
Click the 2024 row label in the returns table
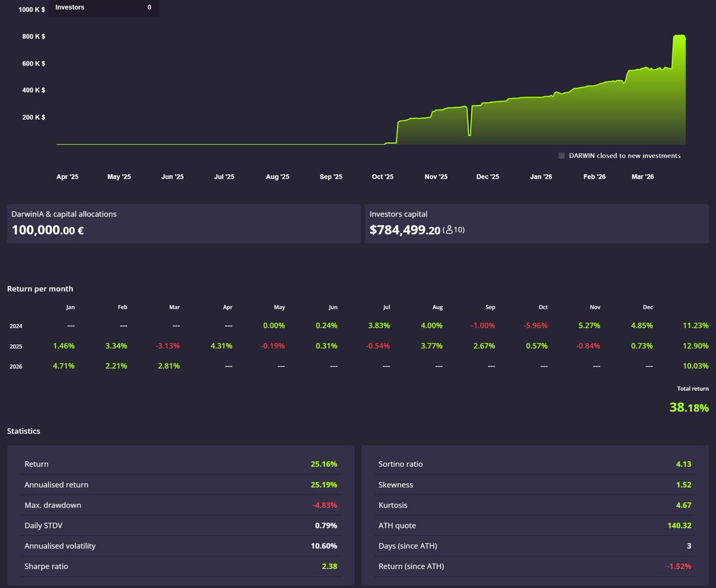(x=16, y=326)
